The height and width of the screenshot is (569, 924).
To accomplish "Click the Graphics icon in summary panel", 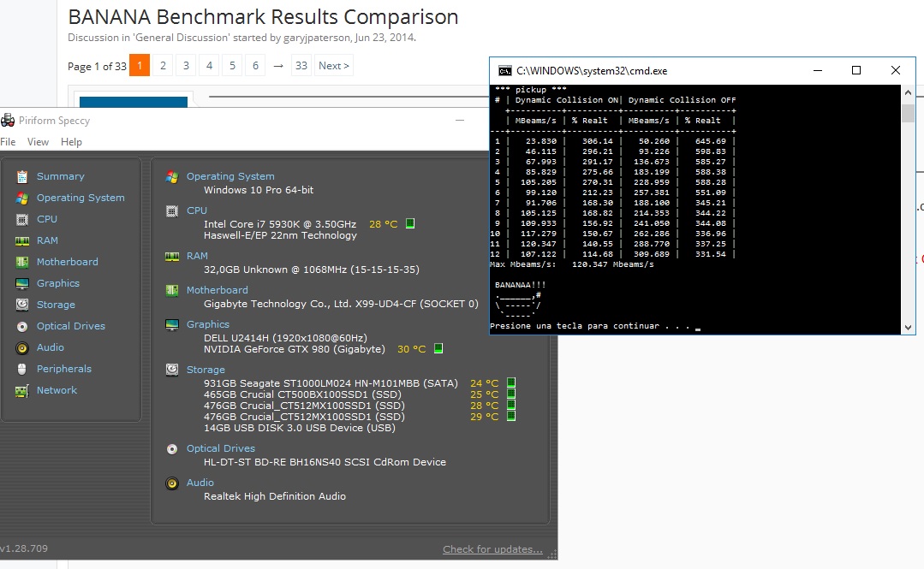I will (172, 324).
